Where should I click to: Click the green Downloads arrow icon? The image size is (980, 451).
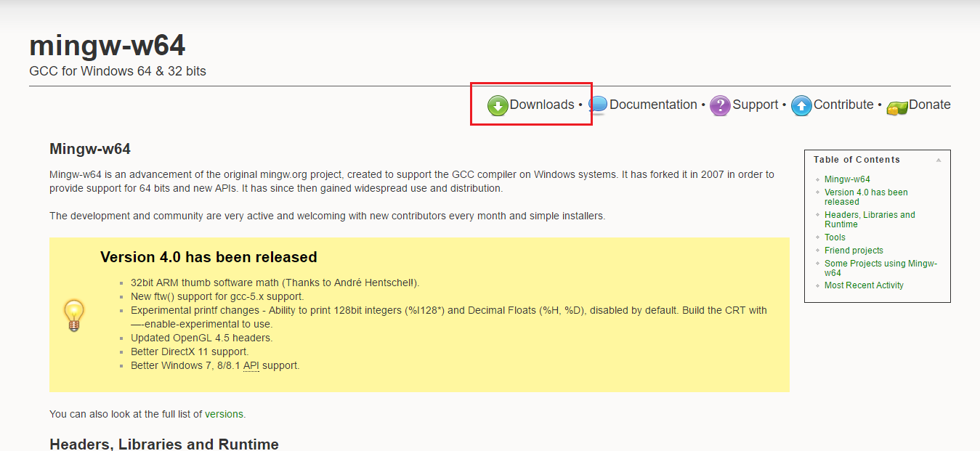(x=498, y=106)
